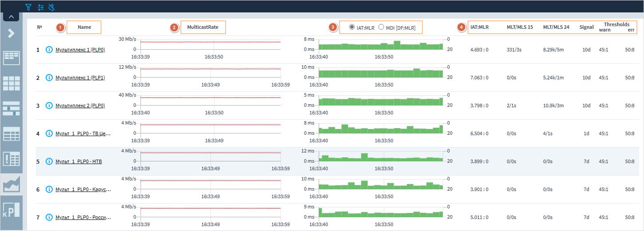Open the settings sliders icon in toolbar
644x231 pixels.
[41, 7]
